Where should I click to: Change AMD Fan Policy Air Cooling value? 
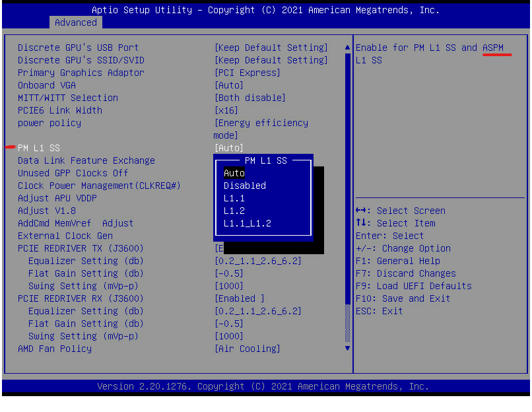[248, 349]
